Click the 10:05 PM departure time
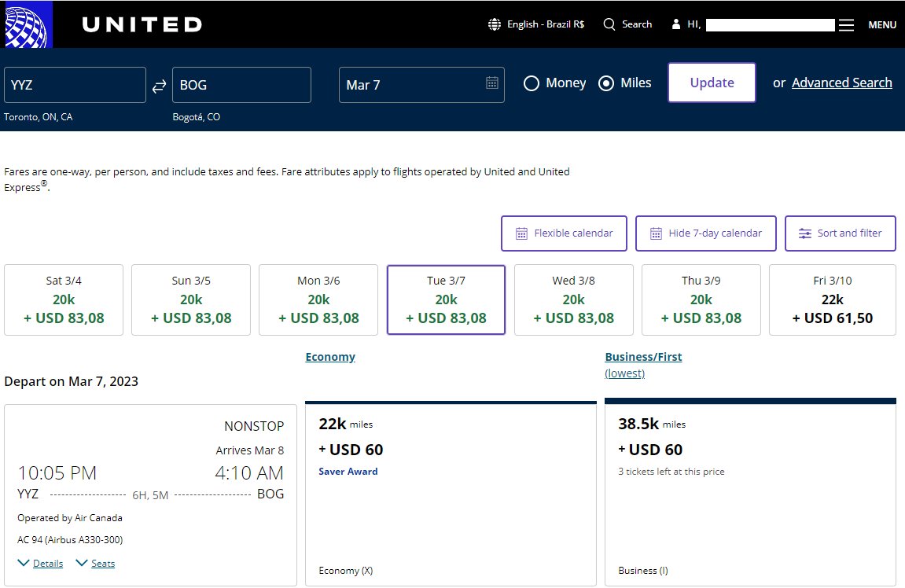 [57, 473]
